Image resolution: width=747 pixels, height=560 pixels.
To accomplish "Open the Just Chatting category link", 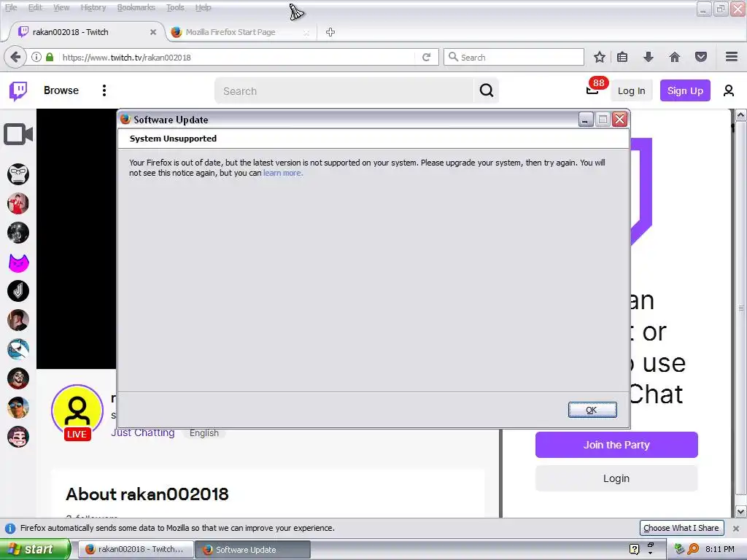I will point(143,433).
